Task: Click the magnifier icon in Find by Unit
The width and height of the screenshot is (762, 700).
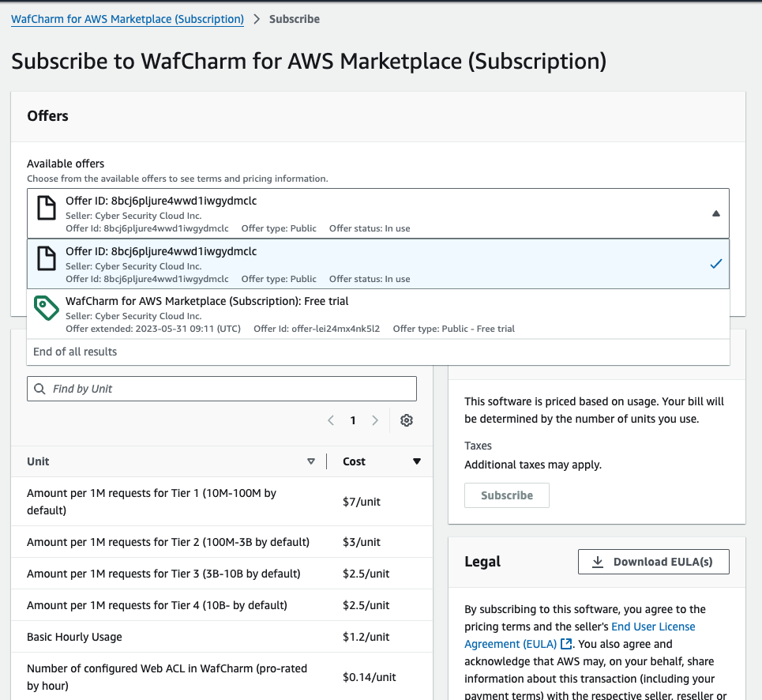Action: click(x=40, y=389)
